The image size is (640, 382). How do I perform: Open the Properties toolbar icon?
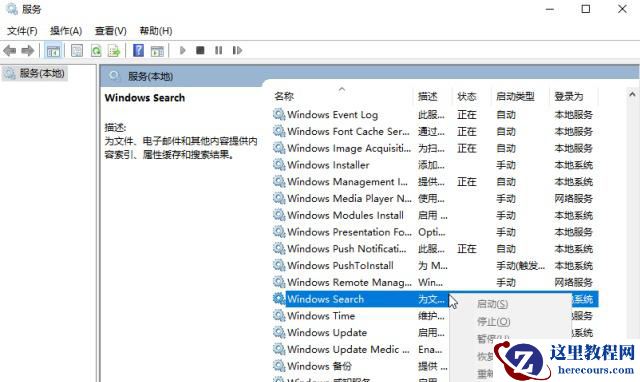tap(77, 51)
